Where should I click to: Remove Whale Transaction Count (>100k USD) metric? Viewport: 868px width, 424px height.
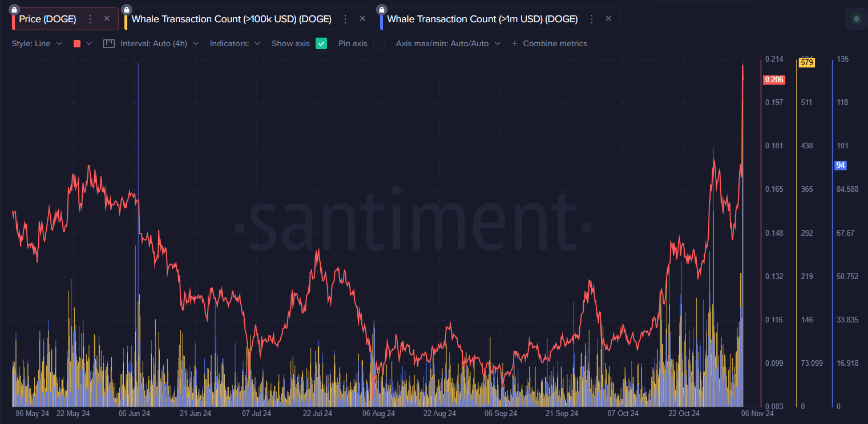tap(362, 19)
